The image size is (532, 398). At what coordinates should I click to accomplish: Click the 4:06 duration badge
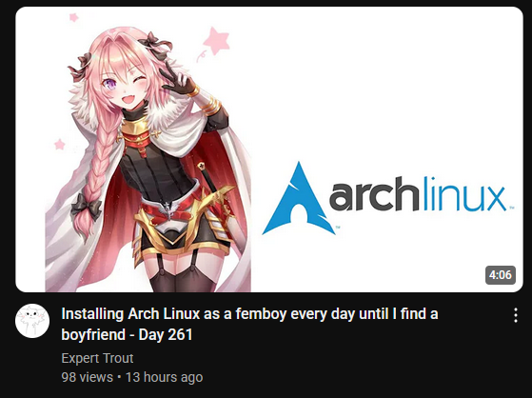tap(501, 275)
